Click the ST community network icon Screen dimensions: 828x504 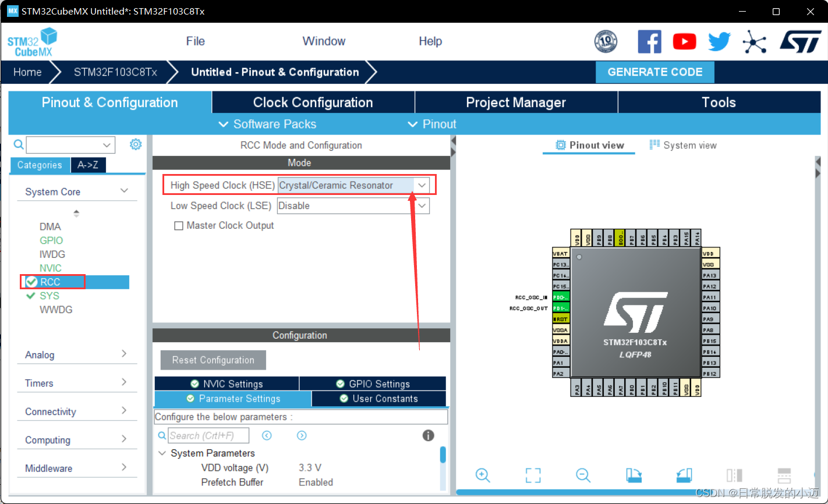coord(755,41)
